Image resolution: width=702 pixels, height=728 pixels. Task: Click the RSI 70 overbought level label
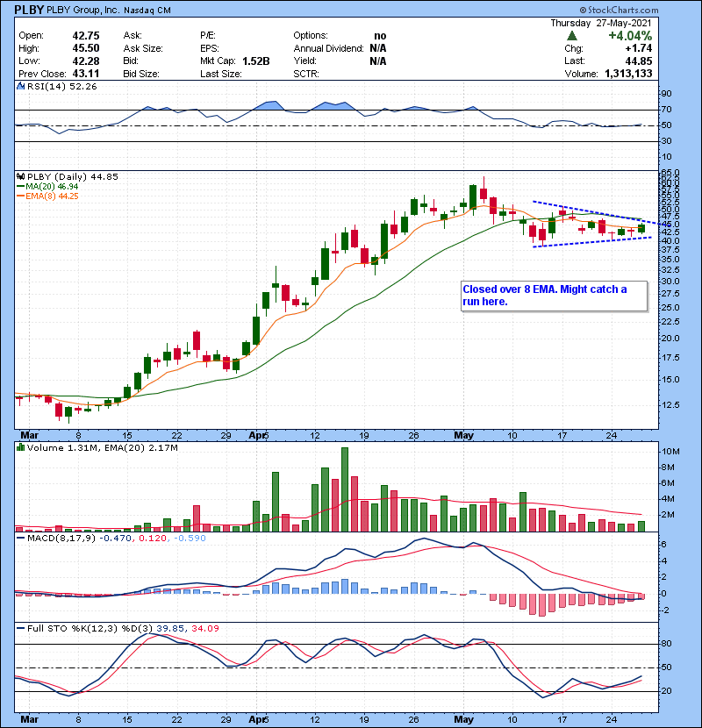pyautogui.click(x=666, y=109)
